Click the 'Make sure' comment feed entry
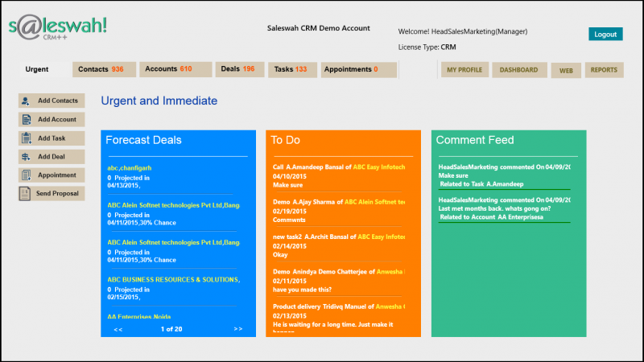Viewport: 644px width, 362px height. coord(453,175)
